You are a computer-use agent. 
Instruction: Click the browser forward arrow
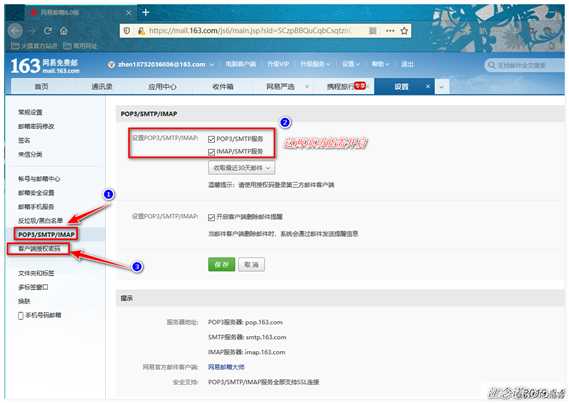32,31
